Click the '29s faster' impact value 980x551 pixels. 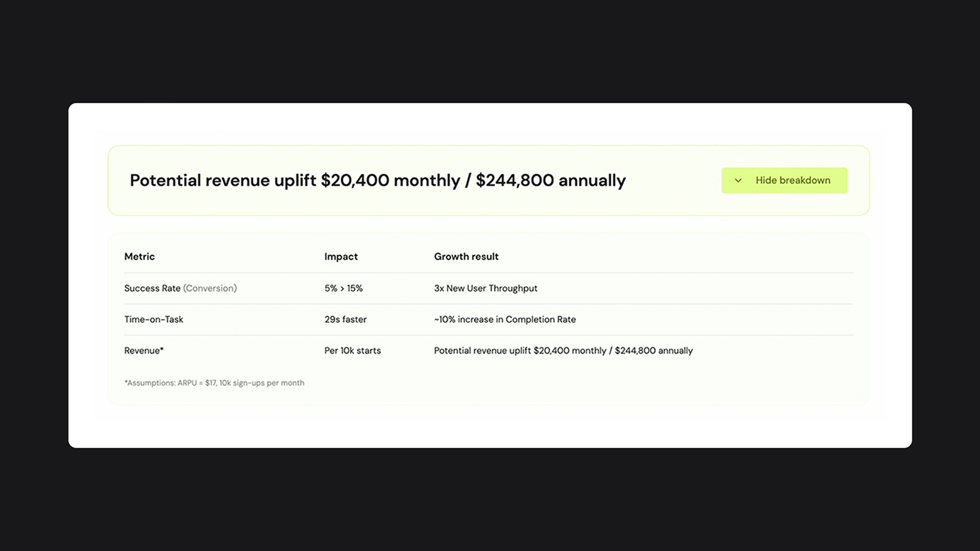tap(345, 319)
